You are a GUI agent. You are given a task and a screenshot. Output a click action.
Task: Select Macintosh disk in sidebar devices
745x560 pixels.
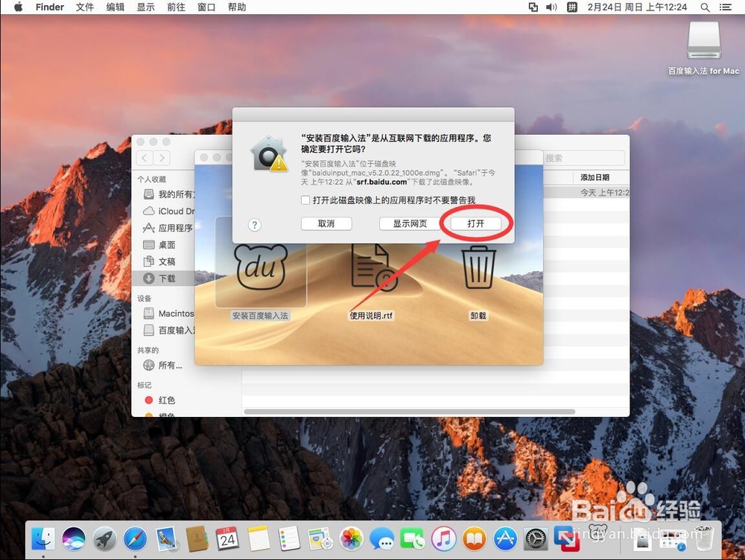[169, 314]
